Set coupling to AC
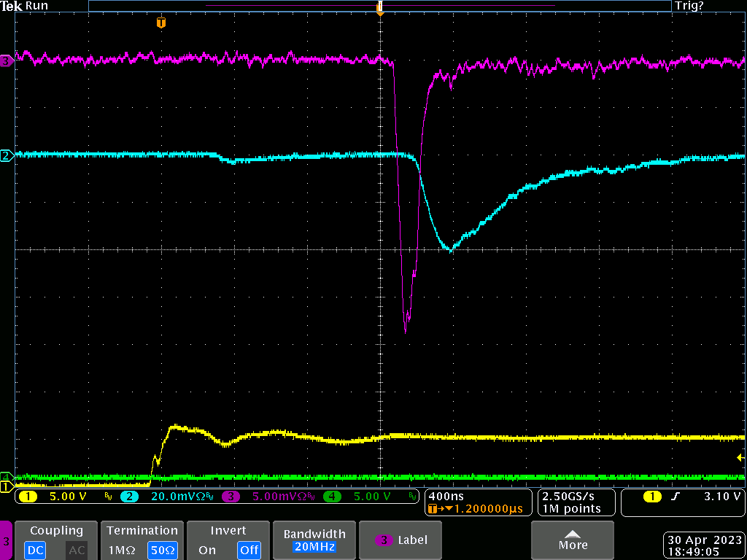747x560 pixels. [77, 550]
